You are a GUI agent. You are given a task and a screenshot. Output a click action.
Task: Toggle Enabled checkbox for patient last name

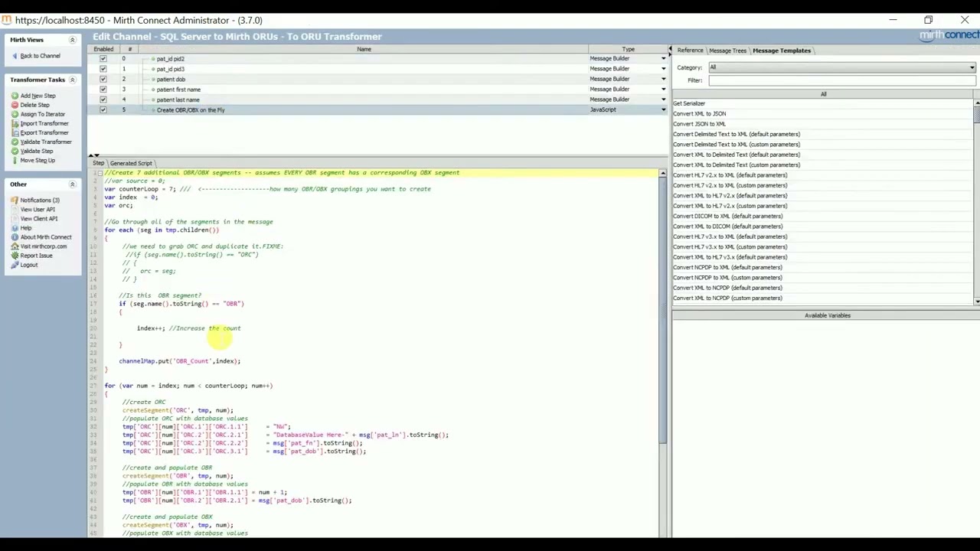pyautogui.click(x=103, y=99)
